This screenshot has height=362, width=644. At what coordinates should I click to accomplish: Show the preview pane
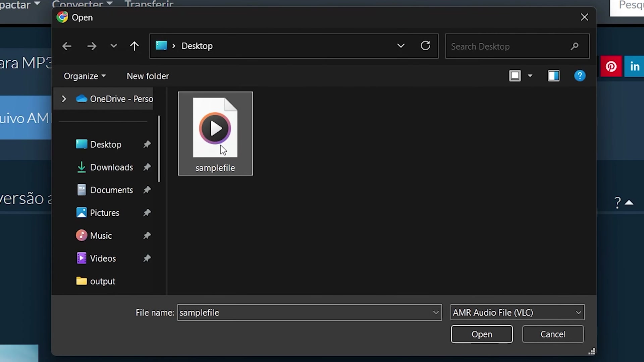click(x=554, y=76)
